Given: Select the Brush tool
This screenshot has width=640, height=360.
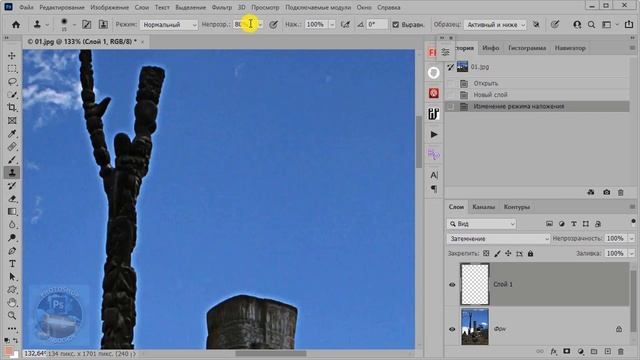Looking at the screenshot, I should pyautogui.click(x=12, y=160).
